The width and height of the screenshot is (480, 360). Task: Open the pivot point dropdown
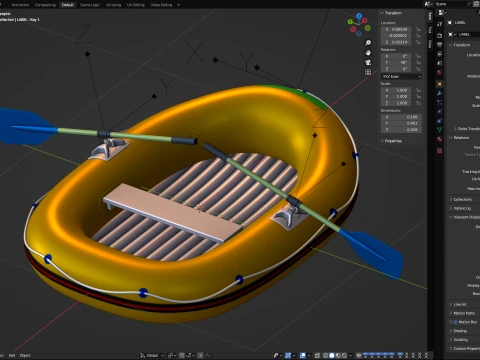172,355
